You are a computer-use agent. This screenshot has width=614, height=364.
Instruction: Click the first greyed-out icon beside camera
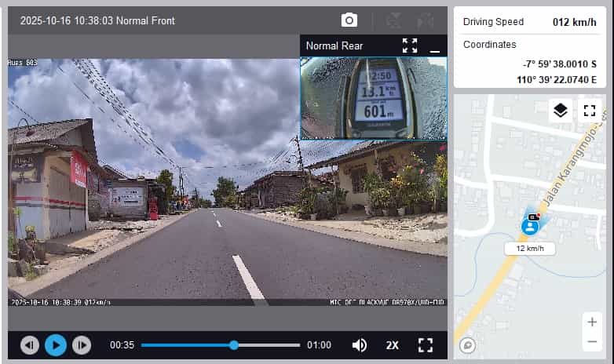393,20
